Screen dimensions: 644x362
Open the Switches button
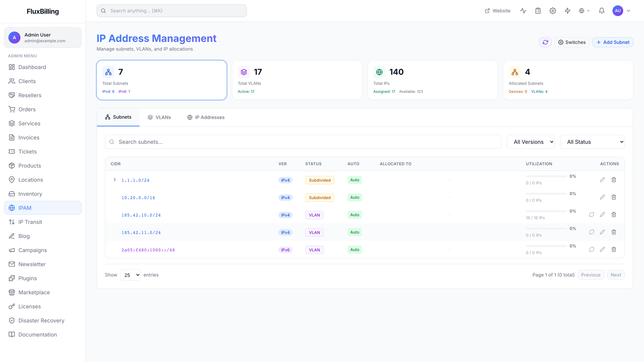pyautogui.click(x=572, y=42)
